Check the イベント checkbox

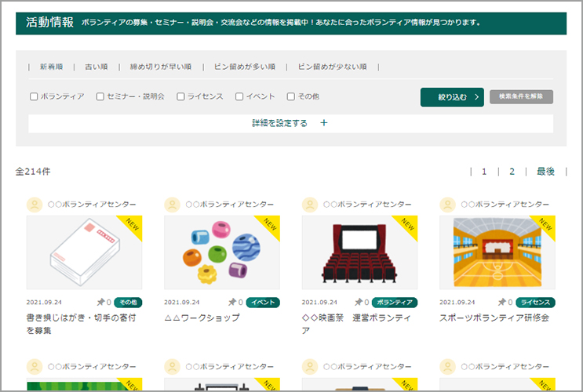click(239, 96)
